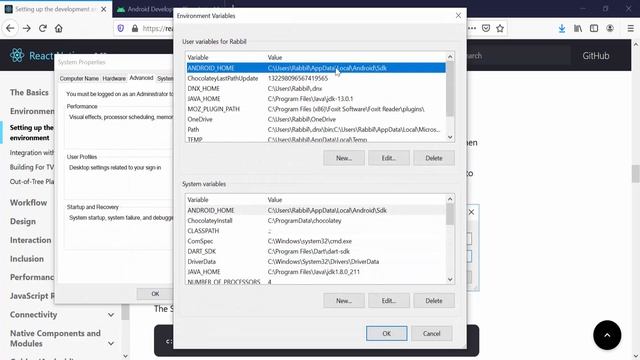Open the Firefox downloads arrow
Screen dimensions: 640x360
tap(562, 28)
